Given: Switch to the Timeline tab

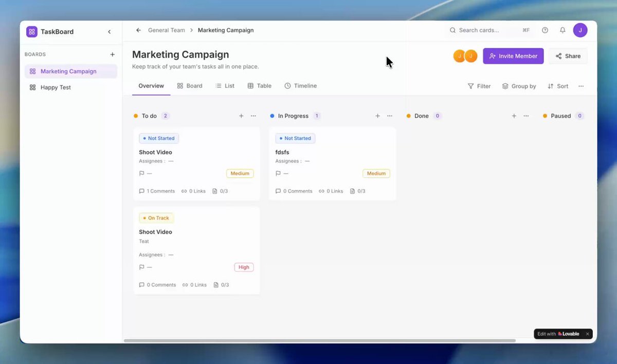Looking at the screenshot, I should tap(300, 86).
